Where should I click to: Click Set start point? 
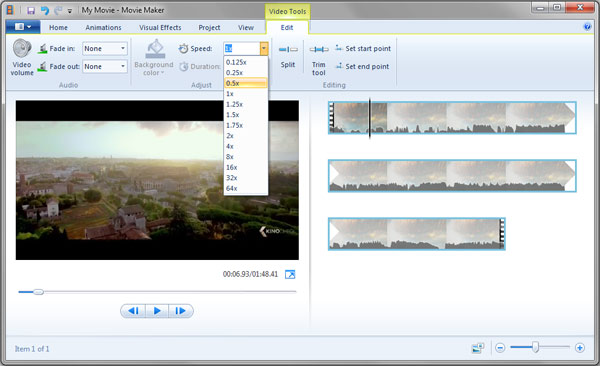click(x=363, y=48)
